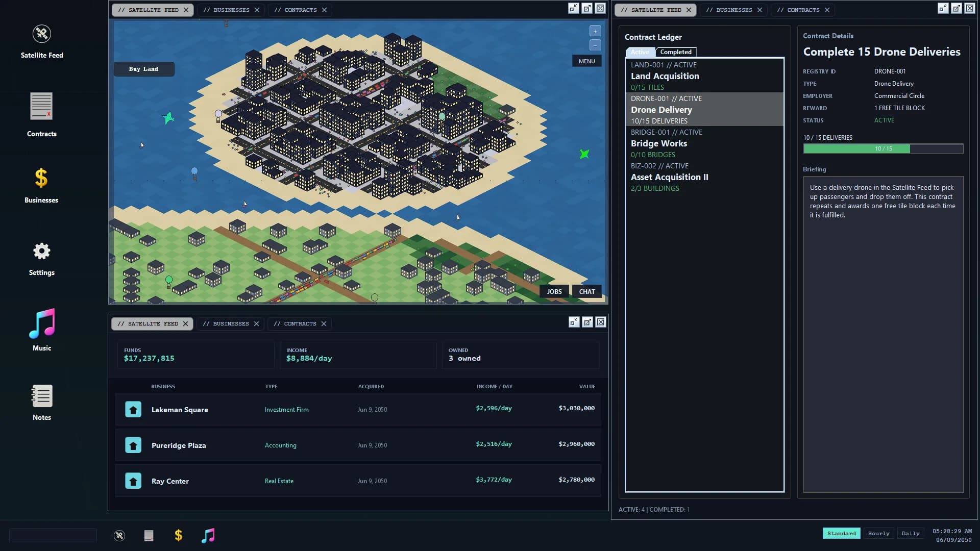Select the green drone over left water
980x551 pixels.
pyautogui.click(x=168, y=118)
